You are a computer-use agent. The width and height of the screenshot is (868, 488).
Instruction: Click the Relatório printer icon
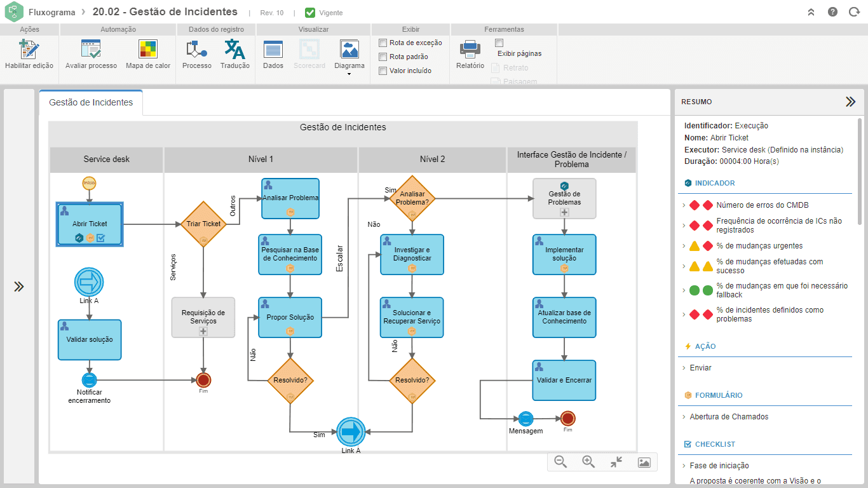(x=470, y=50)
